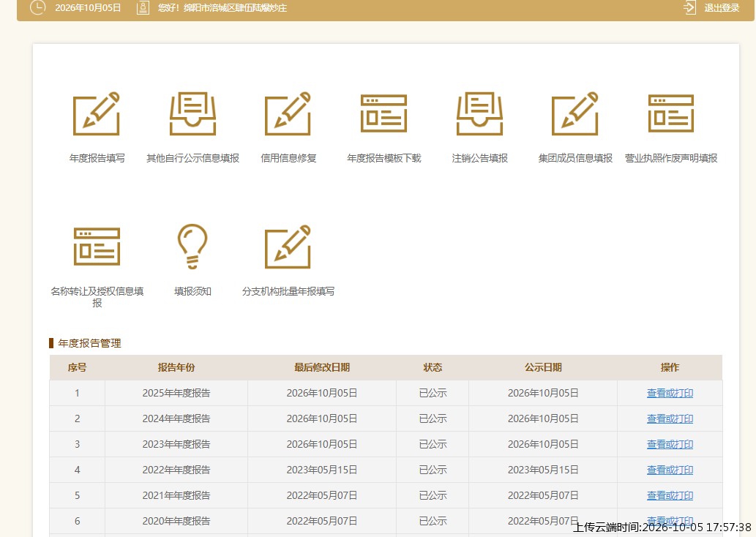The width and height of the screenshot is (756, 537).
Task: Click the 退出登录 link
Action: [x=722, y=8]
